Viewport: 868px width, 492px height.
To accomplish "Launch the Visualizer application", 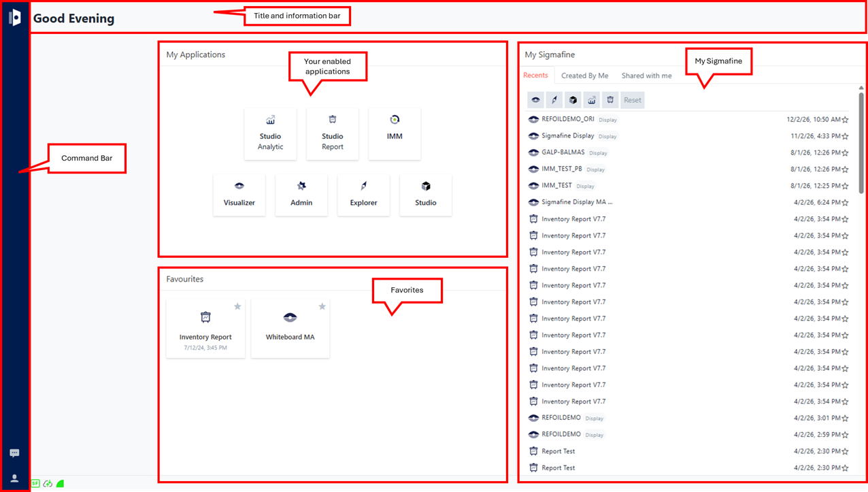I will pos(239,195).
